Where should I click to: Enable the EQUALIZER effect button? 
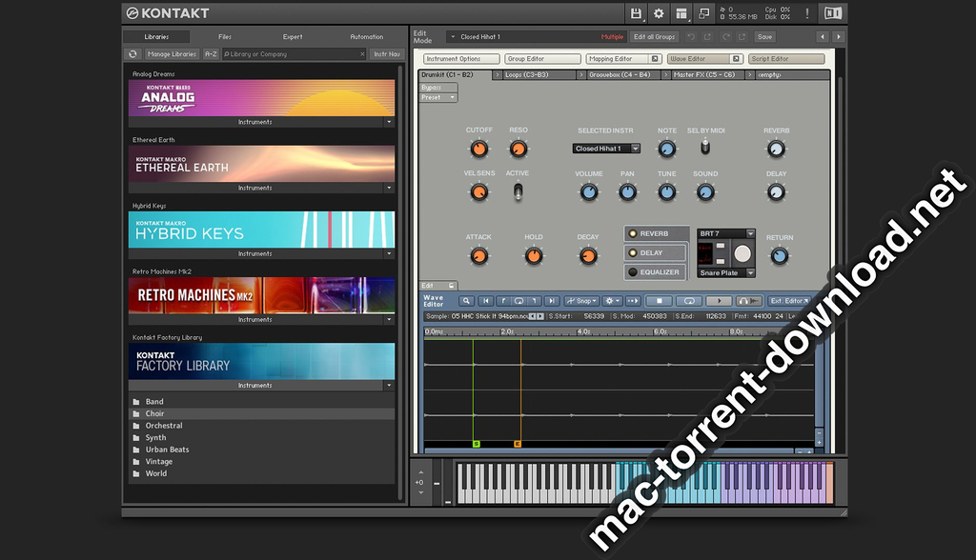tap(656, 272)
